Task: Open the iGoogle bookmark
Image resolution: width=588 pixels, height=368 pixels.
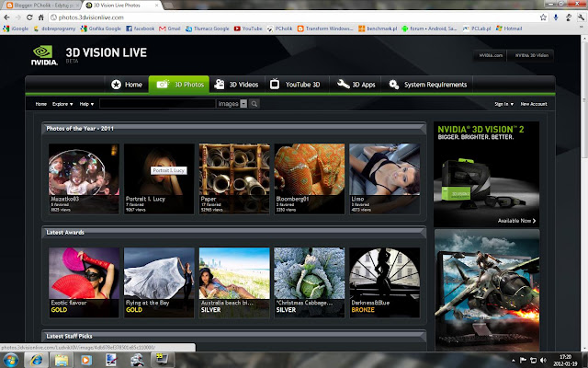Action: pyautogui.click(x=16, y=29)
